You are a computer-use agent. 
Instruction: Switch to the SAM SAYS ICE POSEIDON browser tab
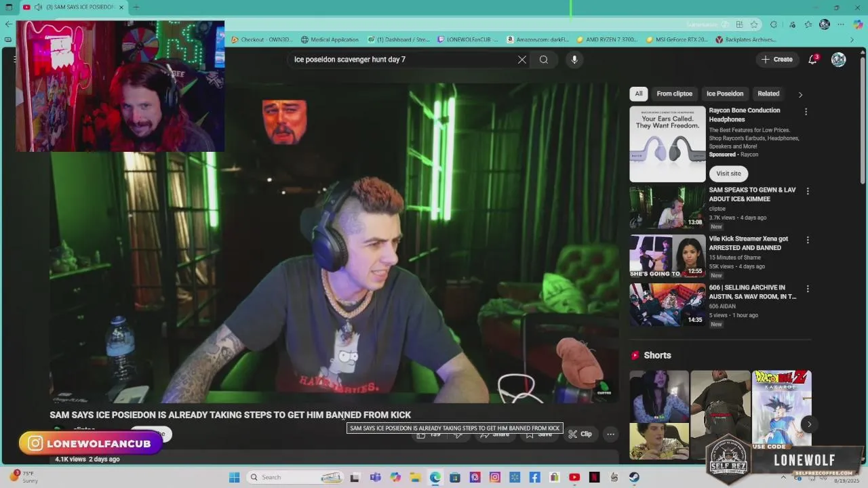coord(73,7)
